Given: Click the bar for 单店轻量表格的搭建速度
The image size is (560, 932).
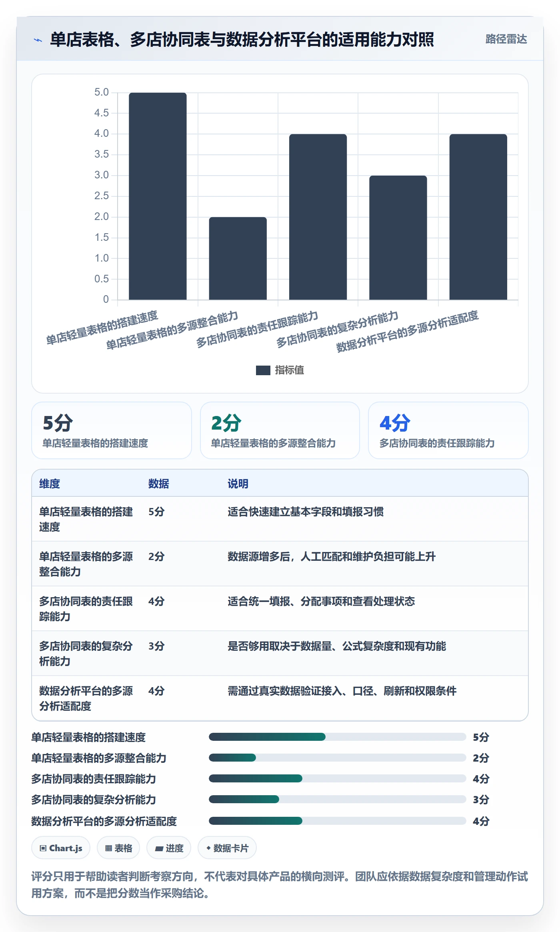Looking at the screenshot, I should pos(158,196).
